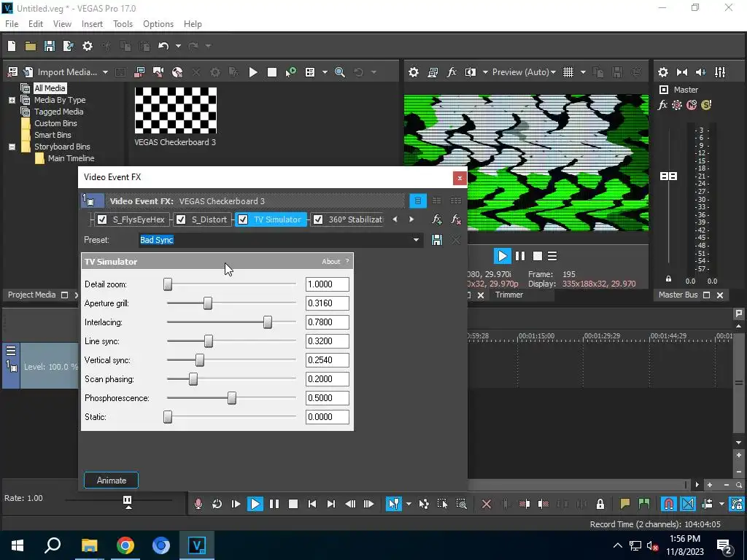Click the record microphone button in transport

point(198,504)
